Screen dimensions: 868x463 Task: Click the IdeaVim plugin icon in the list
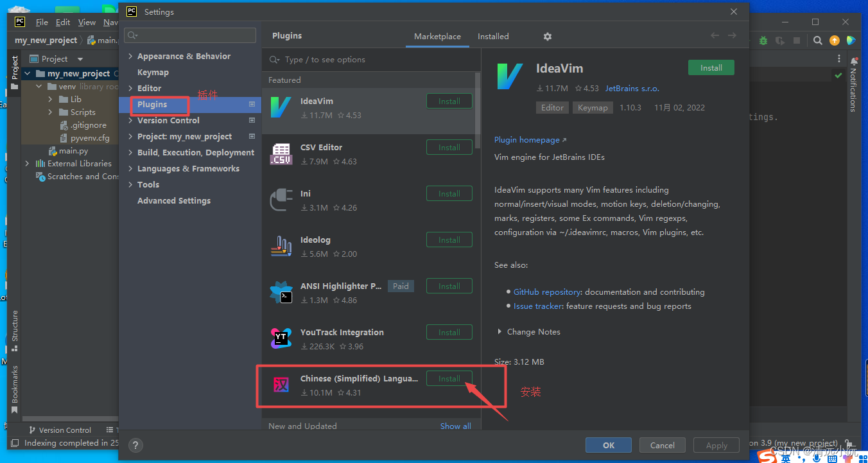[x=281, y=108]
